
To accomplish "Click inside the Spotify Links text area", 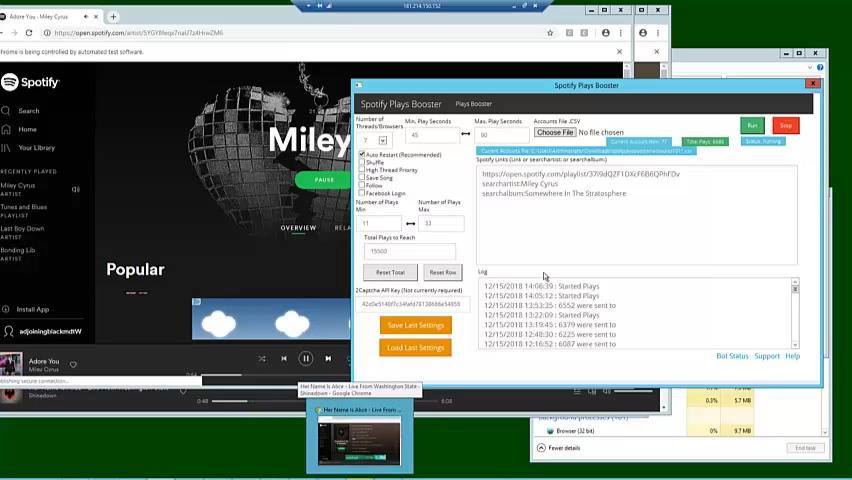I will [637, 215].
